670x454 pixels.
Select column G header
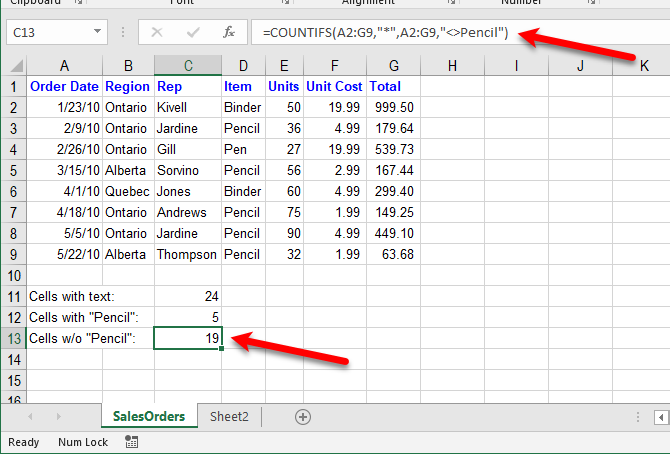385,66
